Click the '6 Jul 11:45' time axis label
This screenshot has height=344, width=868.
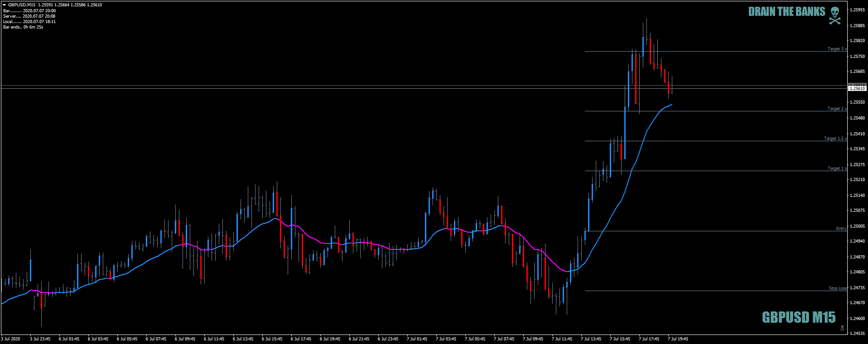point(214,339)
